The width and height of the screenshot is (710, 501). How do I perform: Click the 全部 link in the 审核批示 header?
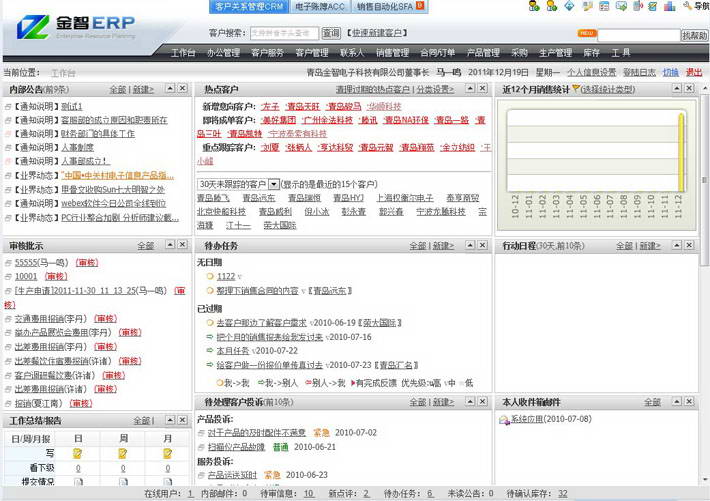click(x=146, y=246)
